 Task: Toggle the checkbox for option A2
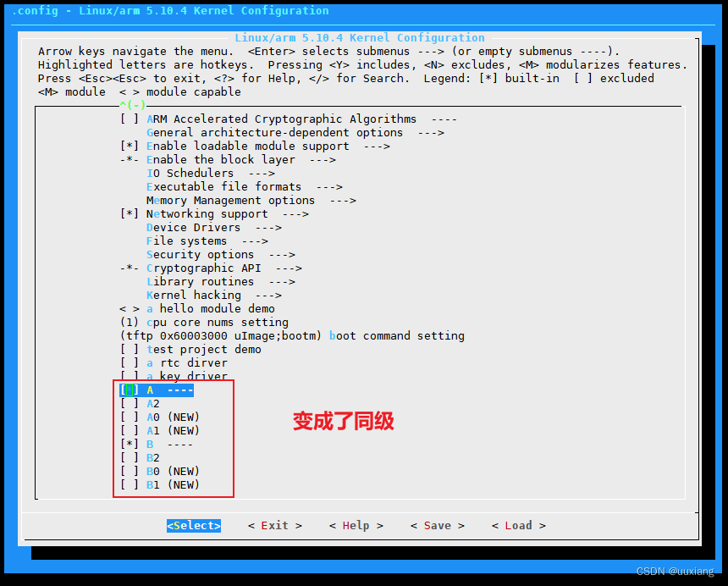point(129,404)
